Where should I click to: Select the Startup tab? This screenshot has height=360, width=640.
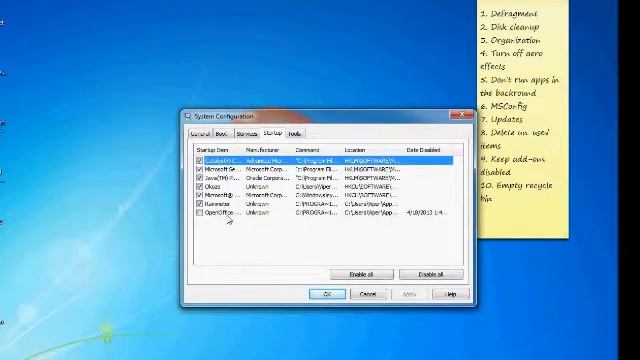pos(273,133)
